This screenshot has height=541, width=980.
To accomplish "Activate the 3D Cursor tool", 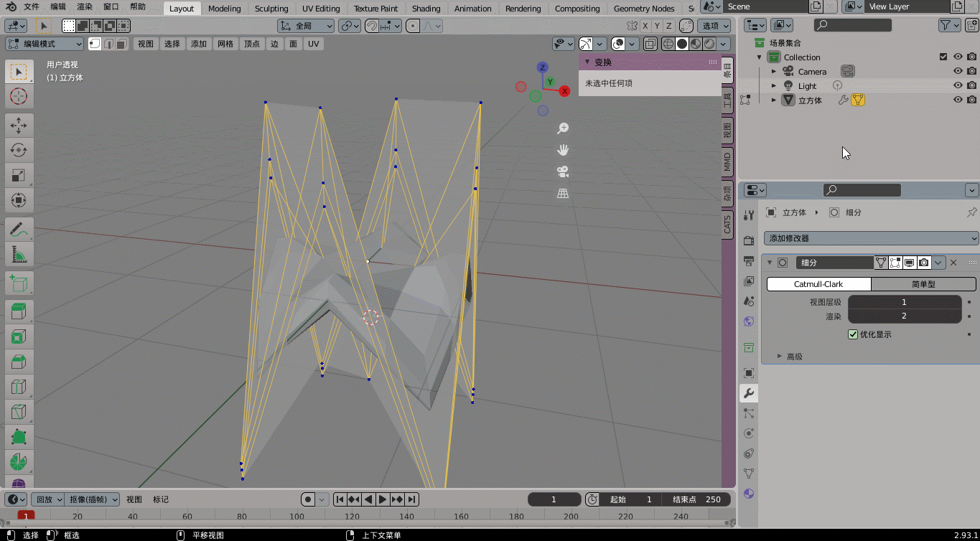I will 19,96.
